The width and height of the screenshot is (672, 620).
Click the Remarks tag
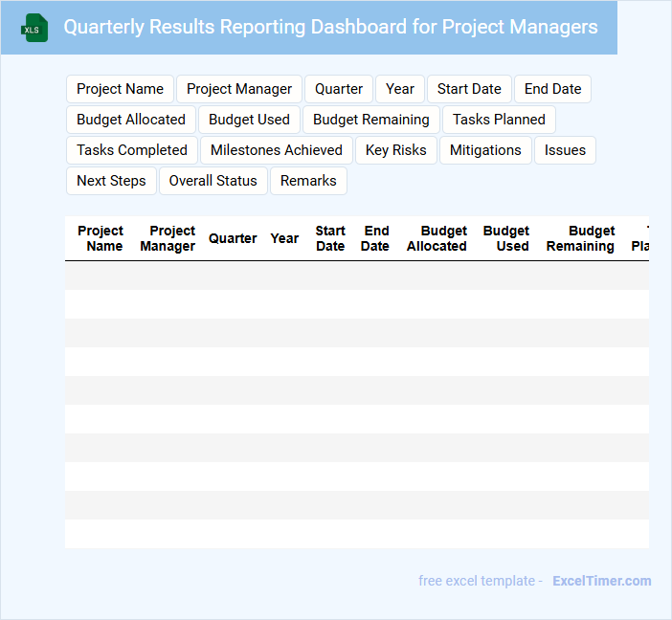[x=308, y=181]
